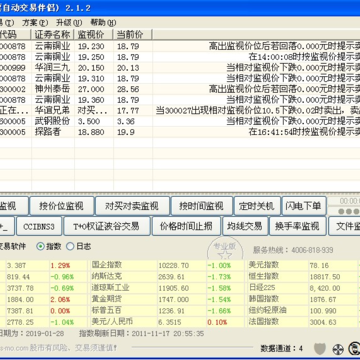Click the 按时间监视 button
Image resolution: width=360 pixels, height=360 pixels.
(x=201, y=206)
